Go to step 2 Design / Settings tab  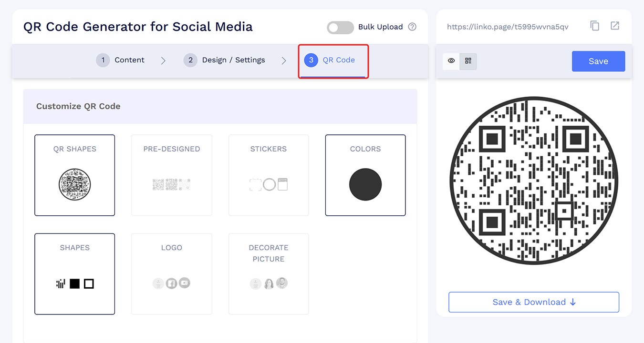(224, 60)
